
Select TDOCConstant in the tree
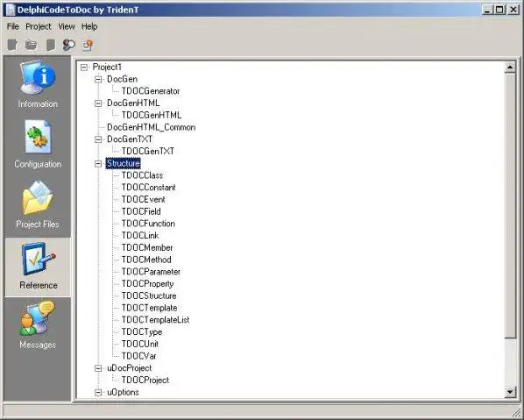pyautogui.click(x=148, y=188)
